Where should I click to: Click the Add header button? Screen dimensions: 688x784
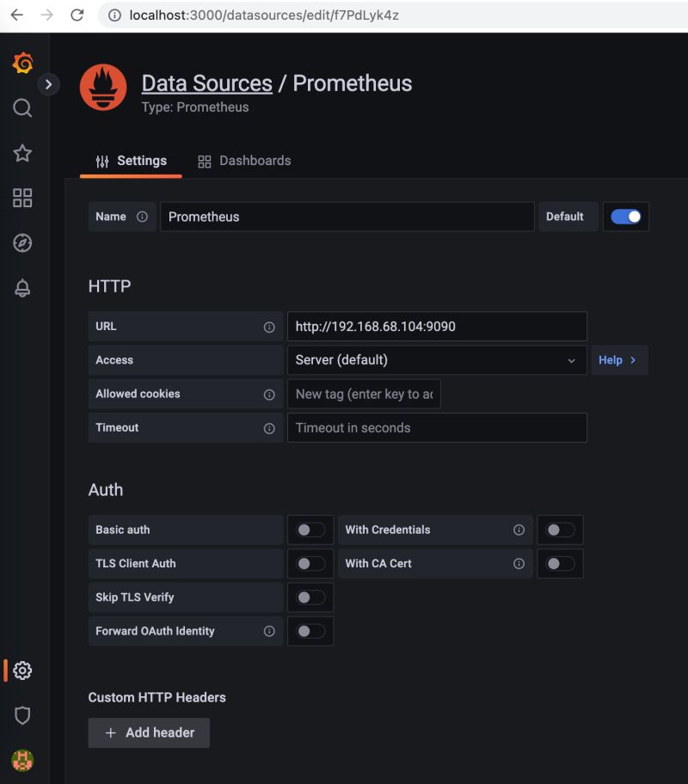[149, 732]
